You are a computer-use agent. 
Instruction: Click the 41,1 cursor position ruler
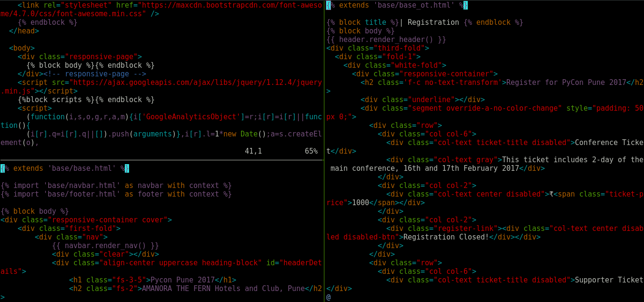(253, 151)
